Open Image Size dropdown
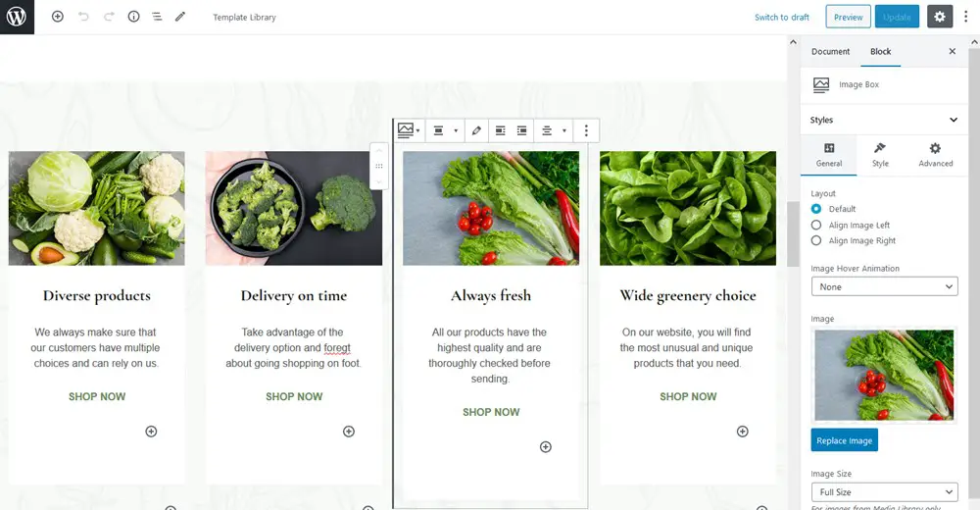This screenshot has width=980, height=510. [884, 491]
